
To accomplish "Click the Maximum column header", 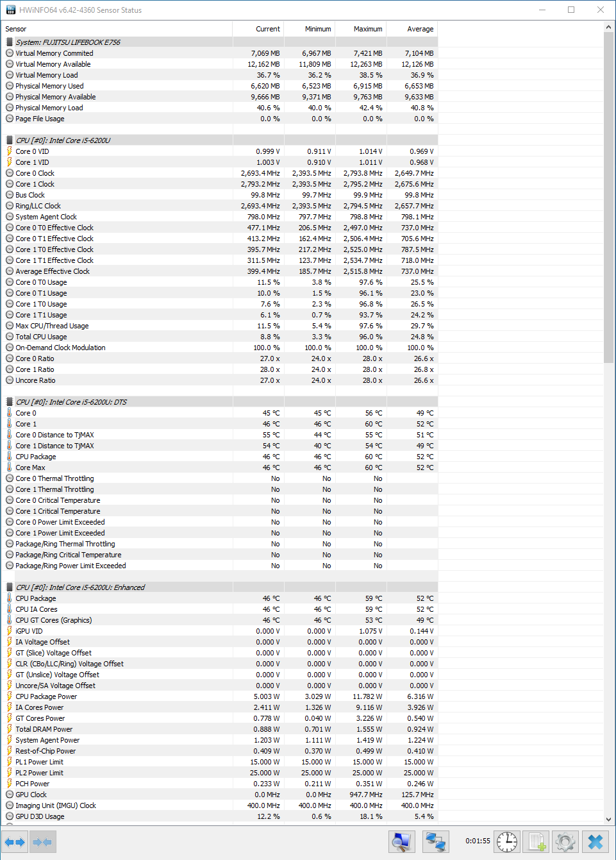I will point(361,29).
